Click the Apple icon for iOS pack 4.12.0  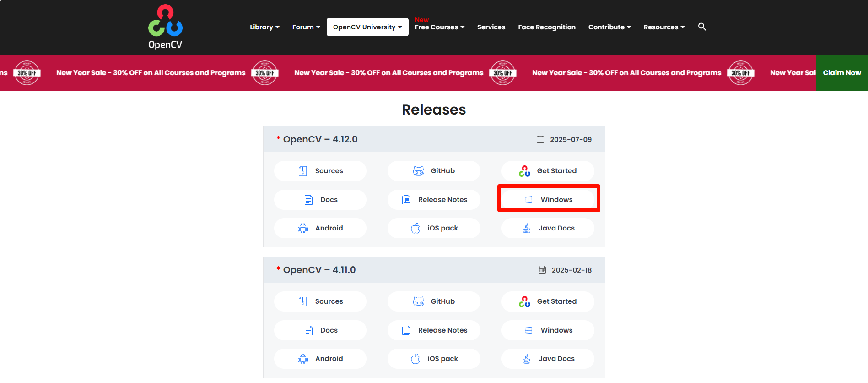point(415,228)
